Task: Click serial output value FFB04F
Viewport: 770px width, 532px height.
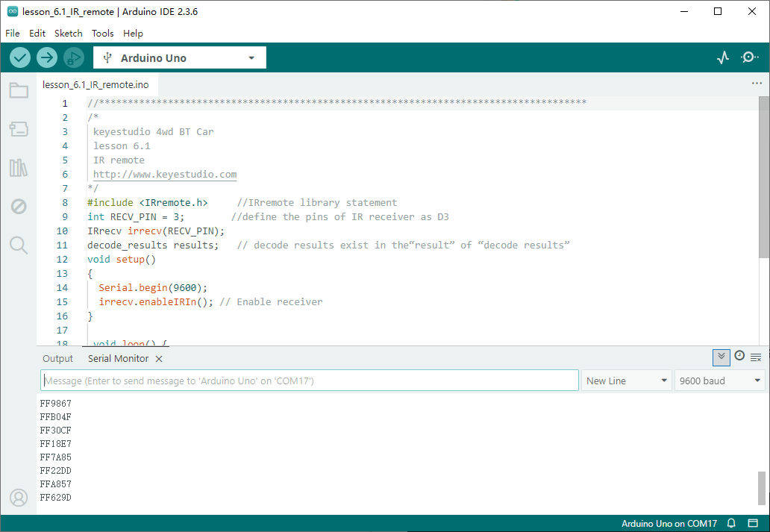Action: (x=55, y=417)
